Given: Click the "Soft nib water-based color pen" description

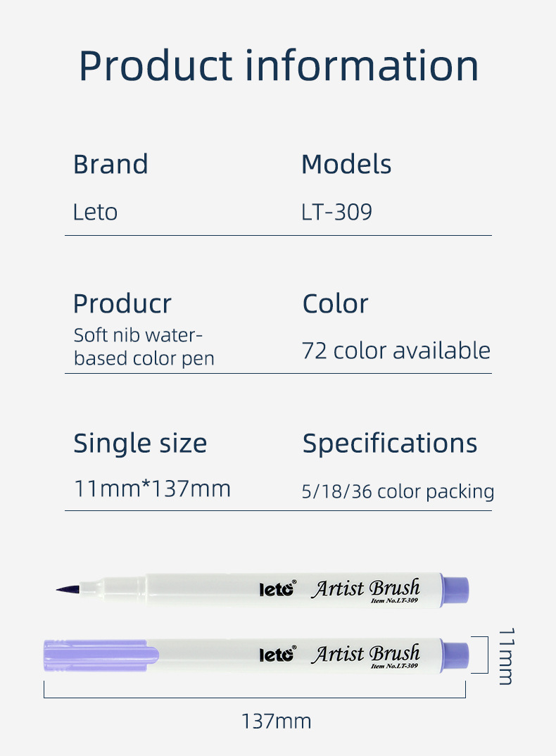Looking at the screenshot, I should click(144, 346).
